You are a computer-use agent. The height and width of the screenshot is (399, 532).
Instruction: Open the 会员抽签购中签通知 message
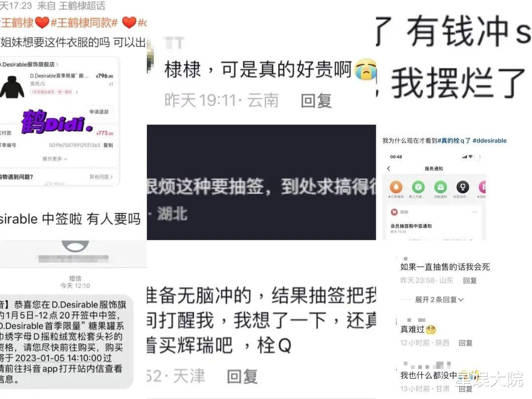coord(411,226)
